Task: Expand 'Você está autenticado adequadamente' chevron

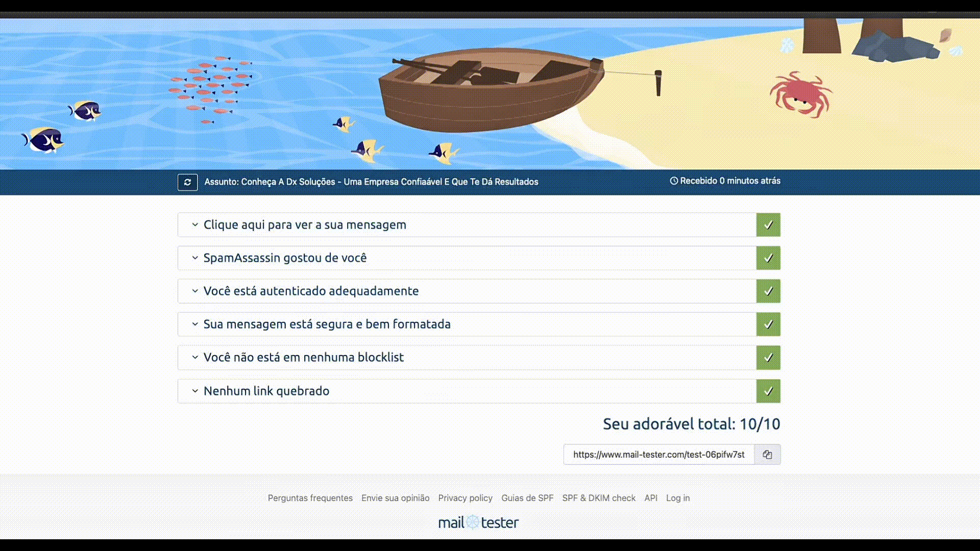Action: 195,291
